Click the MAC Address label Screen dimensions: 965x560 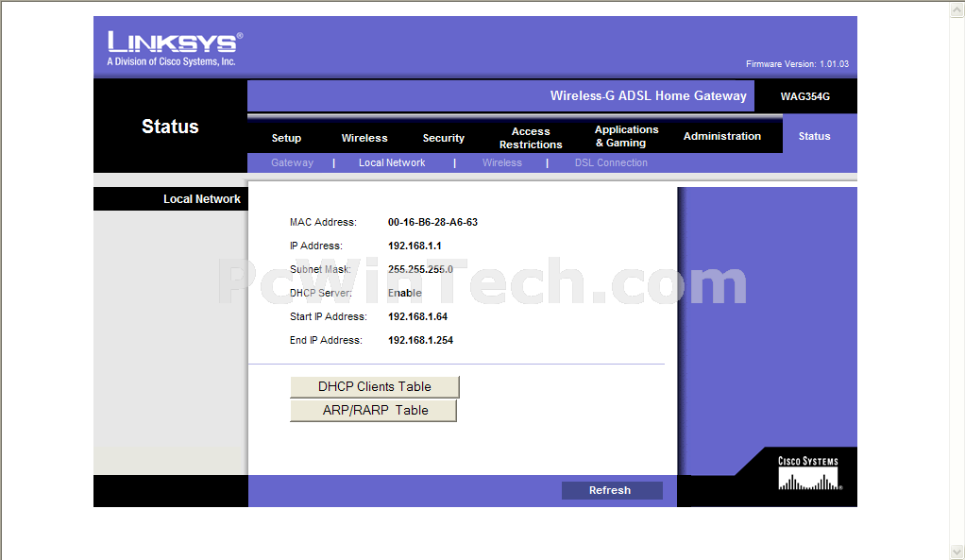[x=323, y=222]
